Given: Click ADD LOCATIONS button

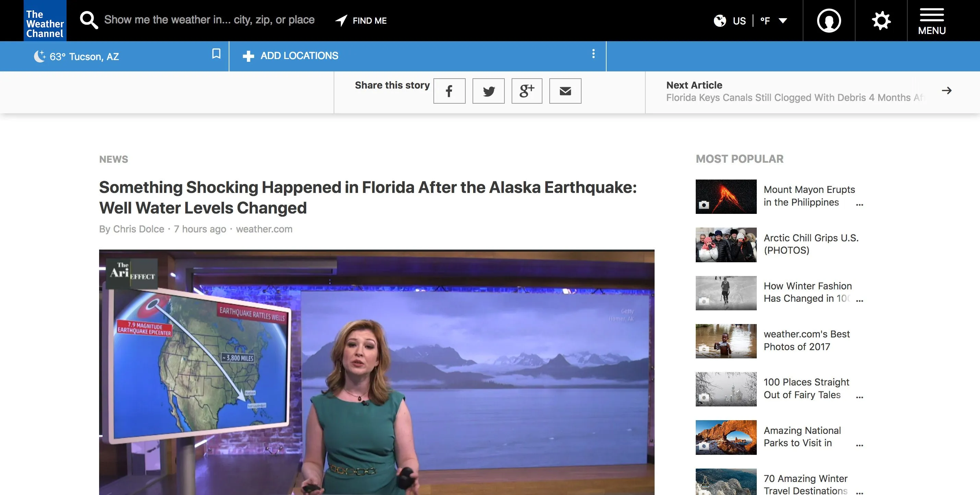Looking at the screenshot, I should pyautogui.click(x=291, y=56).
